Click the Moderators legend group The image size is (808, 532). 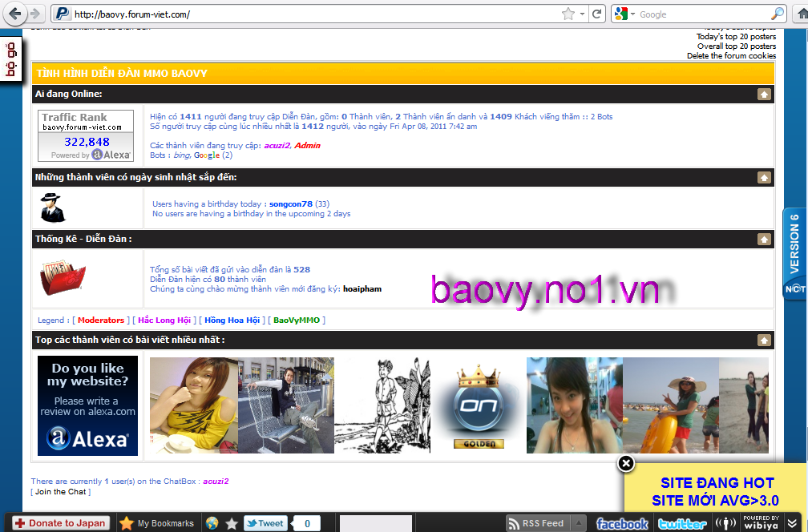tap(101, 320)
